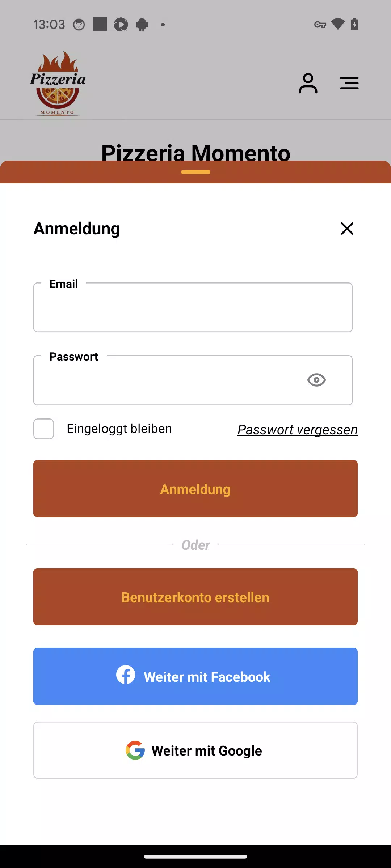Close the Anmeldung login sheet

click(347, 228)
